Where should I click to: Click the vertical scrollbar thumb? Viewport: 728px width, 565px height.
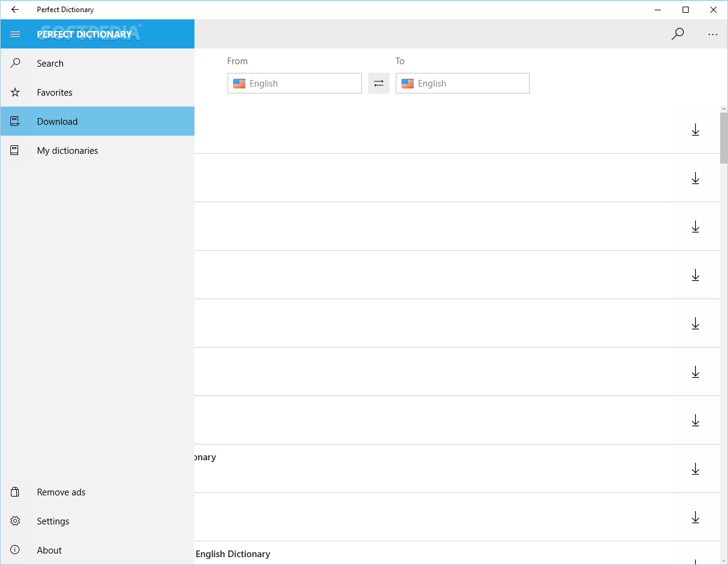(x=724, y=138)
